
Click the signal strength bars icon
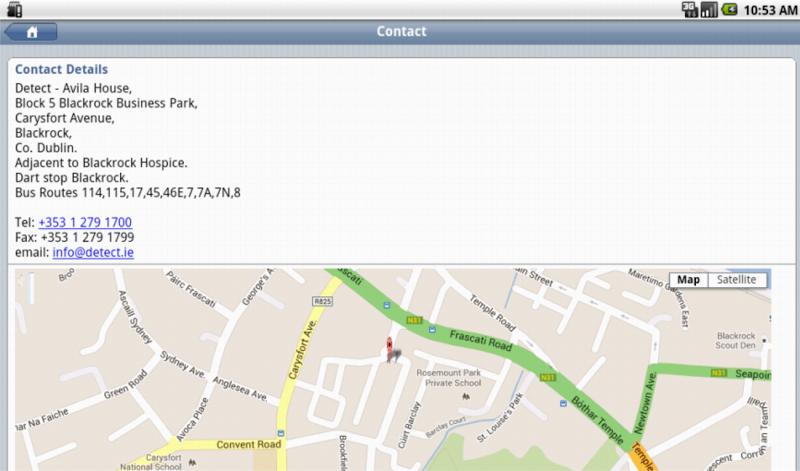(709, 9)
